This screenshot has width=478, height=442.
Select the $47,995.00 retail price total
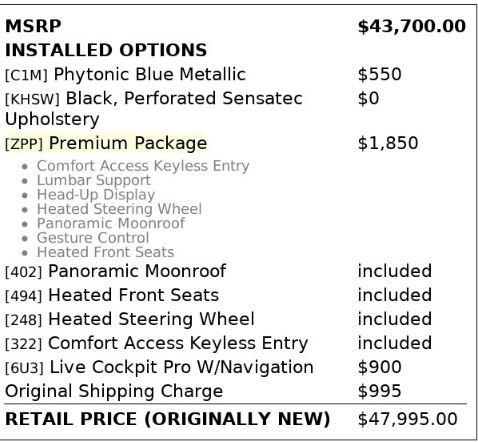coord(407,419)
